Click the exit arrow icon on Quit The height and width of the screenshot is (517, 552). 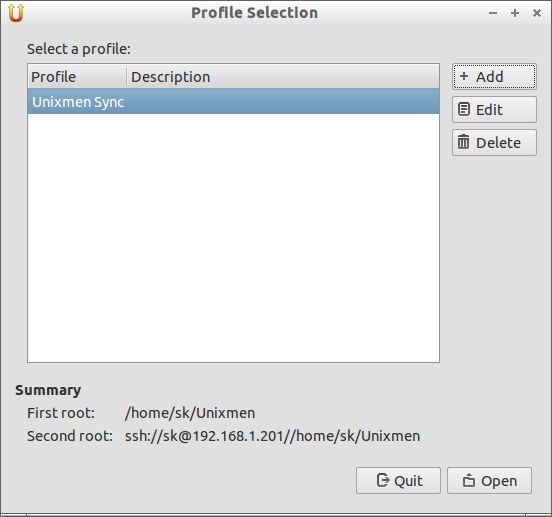point(383,480)
